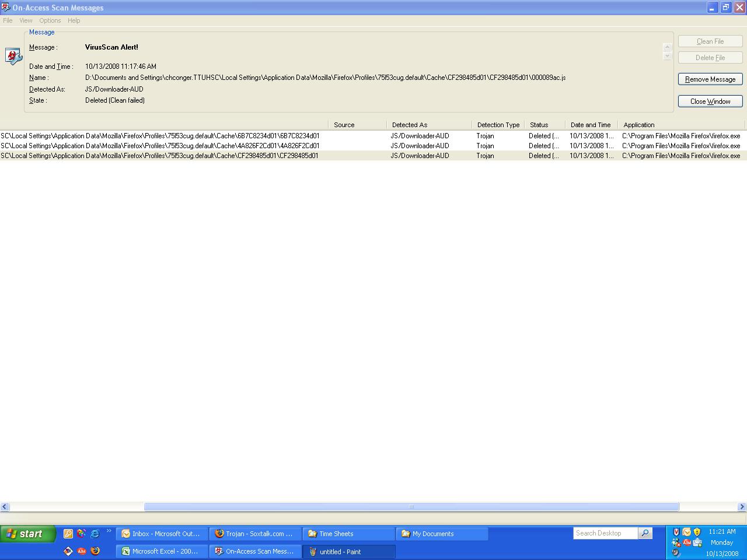Click the Search Desktop input field

pos(605,533)
